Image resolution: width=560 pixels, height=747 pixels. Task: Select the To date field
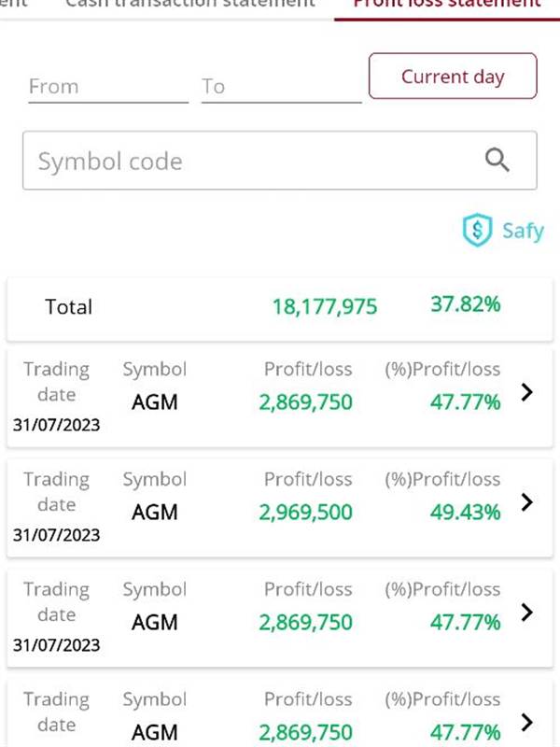[x=282, y=87]
